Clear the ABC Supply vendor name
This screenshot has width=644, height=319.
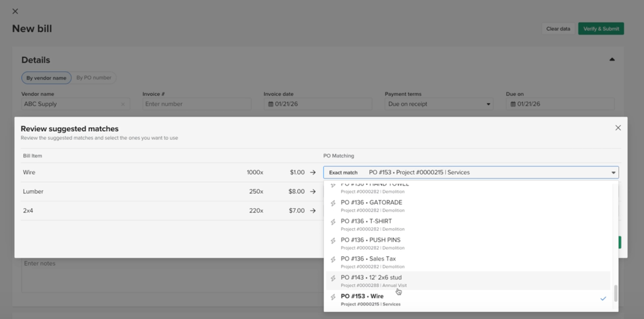(123, 104)
